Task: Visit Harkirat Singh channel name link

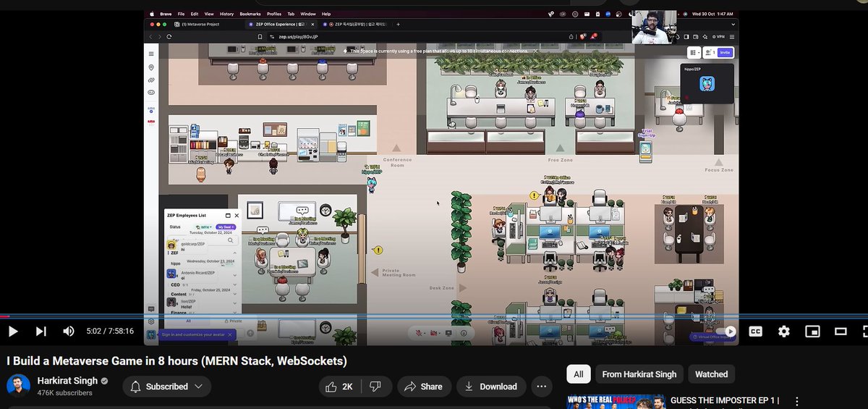Action: click(x=67, y=381)
